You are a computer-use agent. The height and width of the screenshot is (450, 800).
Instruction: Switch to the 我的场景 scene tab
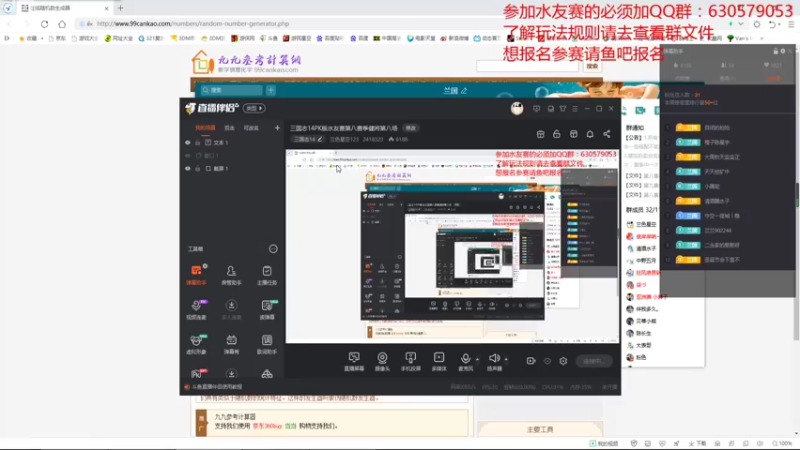pyautogui.click(x=205, y=128)
